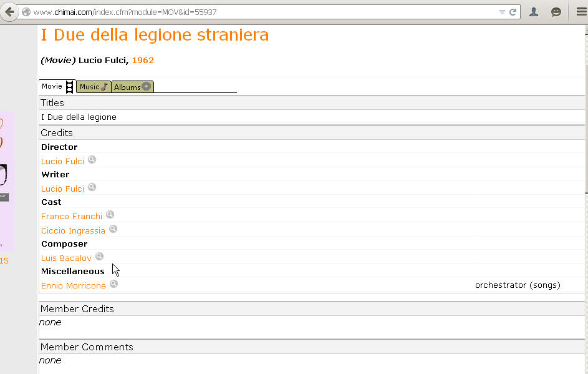The width and height of the screenshot is (588, 374).
Task: Open the 1962 year link
Action: (x=143, y=60)
